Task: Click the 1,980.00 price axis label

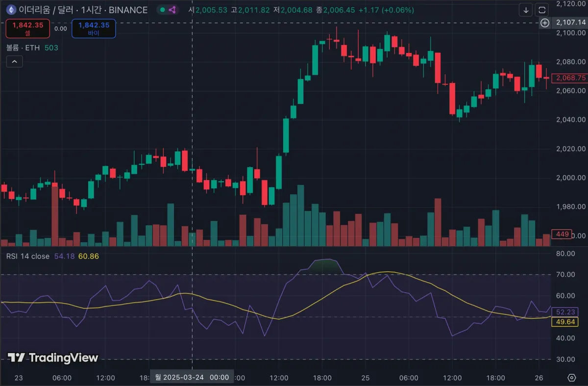Action: [571, 206]
